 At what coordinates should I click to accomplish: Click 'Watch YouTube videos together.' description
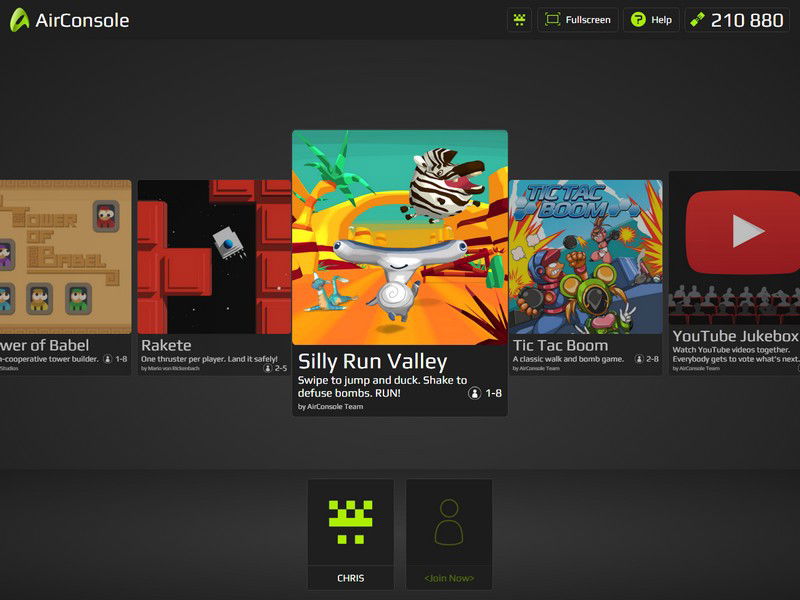pos(731,349)
